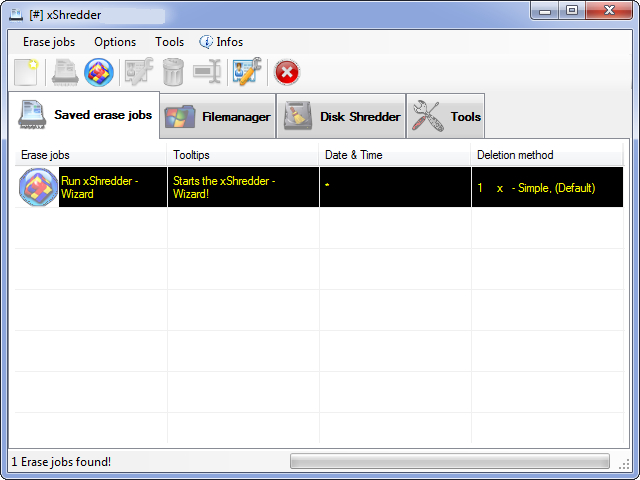The image size is (640, 480).
Task: Click the edit job toolbar icon
Action: [139, 72]
